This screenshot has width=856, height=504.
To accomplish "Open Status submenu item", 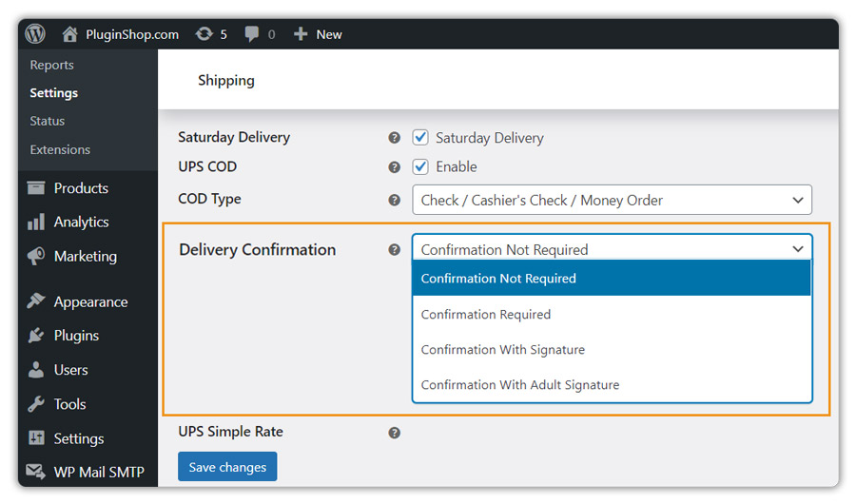I will click(47, 121).
